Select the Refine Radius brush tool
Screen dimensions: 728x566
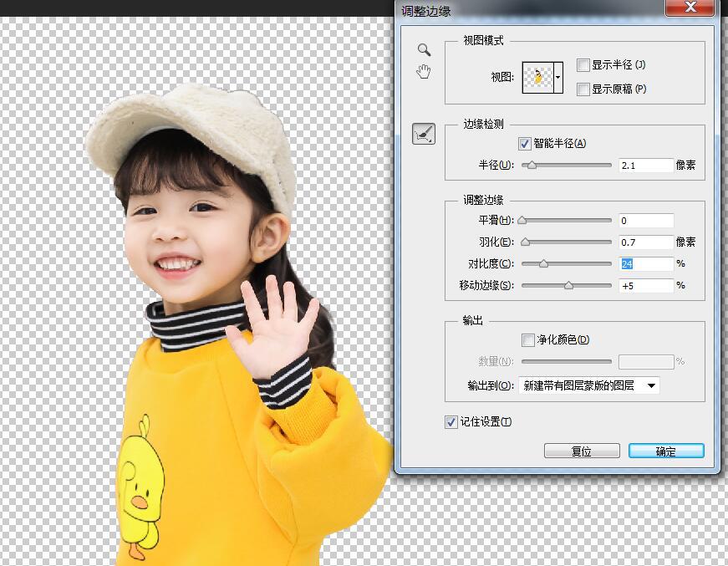[x=424, y=135]
